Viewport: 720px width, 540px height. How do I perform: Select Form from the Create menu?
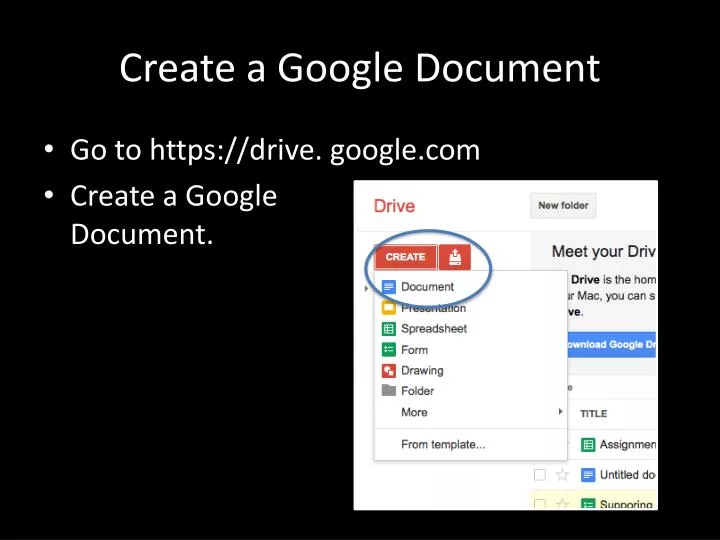point(471,350)
